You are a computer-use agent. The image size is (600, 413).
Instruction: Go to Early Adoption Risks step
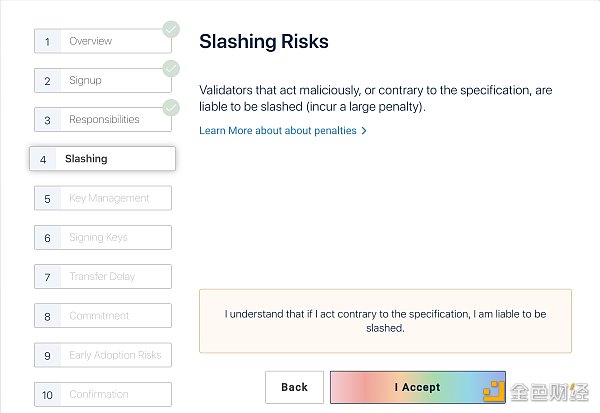[x=103, y=355]
